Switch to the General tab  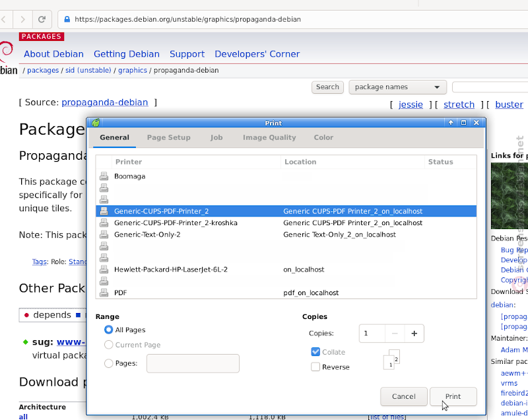[114, 137]
